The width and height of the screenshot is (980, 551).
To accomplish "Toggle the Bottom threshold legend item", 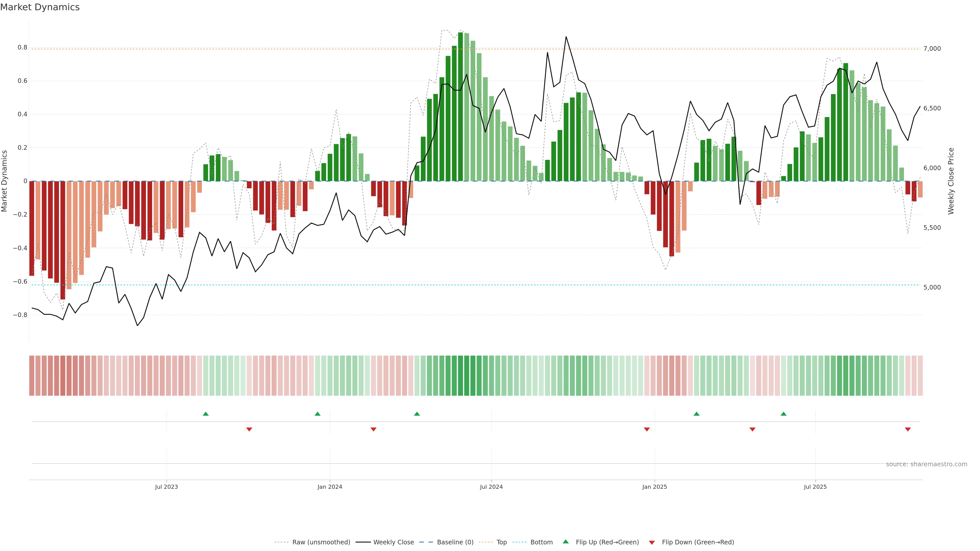I will click(x=541, y=542).
